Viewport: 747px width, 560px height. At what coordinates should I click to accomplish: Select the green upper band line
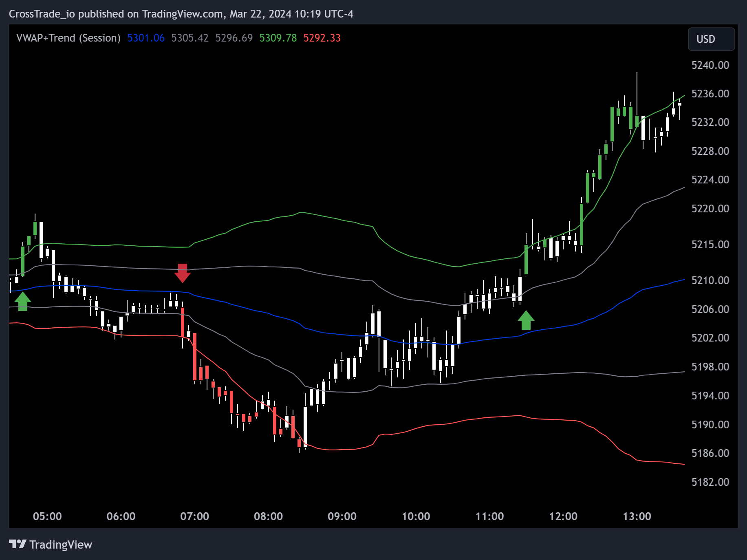[x=302, y=212]
